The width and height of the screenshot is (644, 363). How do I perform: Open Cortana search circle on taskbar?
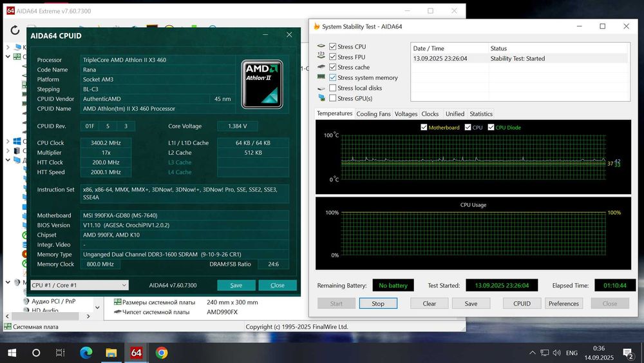[36, 353]
